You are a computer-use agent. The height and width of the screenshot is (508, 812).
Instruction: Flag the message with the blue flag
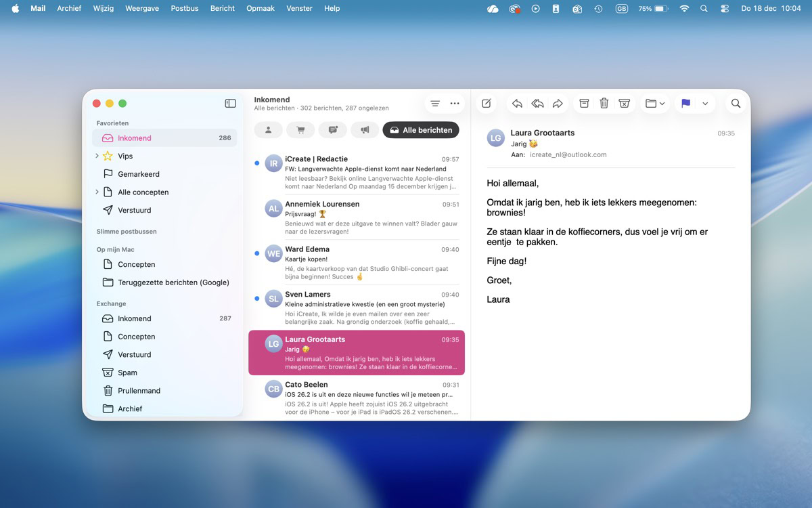pyautogui.click(x=685, y=104)
